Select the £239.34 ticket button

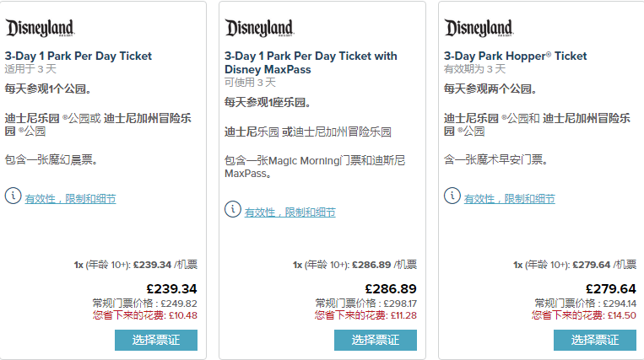[x=156, y=340]
